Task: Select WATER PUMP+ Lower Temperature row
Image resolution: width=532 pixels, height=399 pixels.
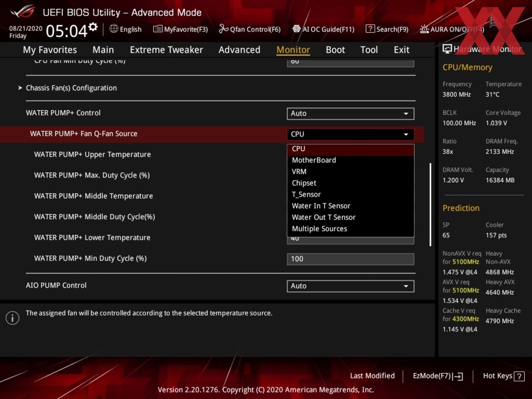Action: coord(92,237)
